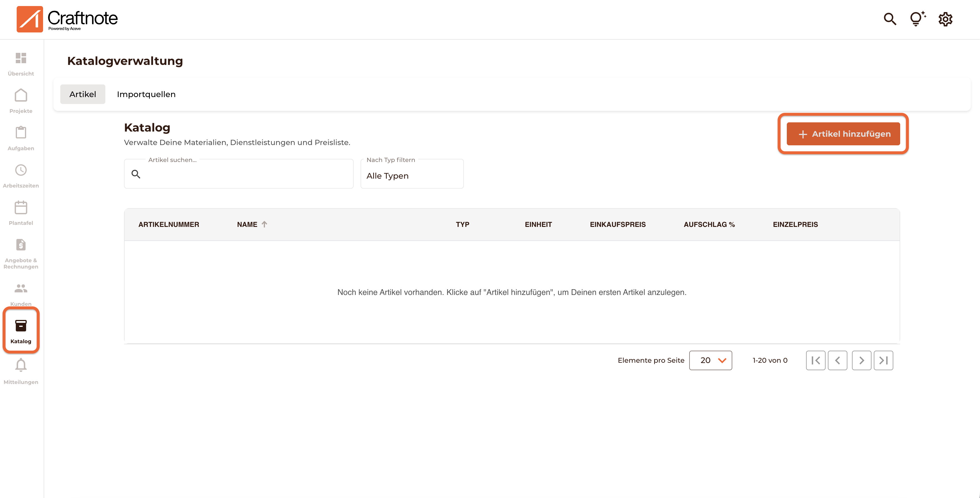Open the Aufgaben clipboard icon
980x498 pixels.
coord(21,133)
